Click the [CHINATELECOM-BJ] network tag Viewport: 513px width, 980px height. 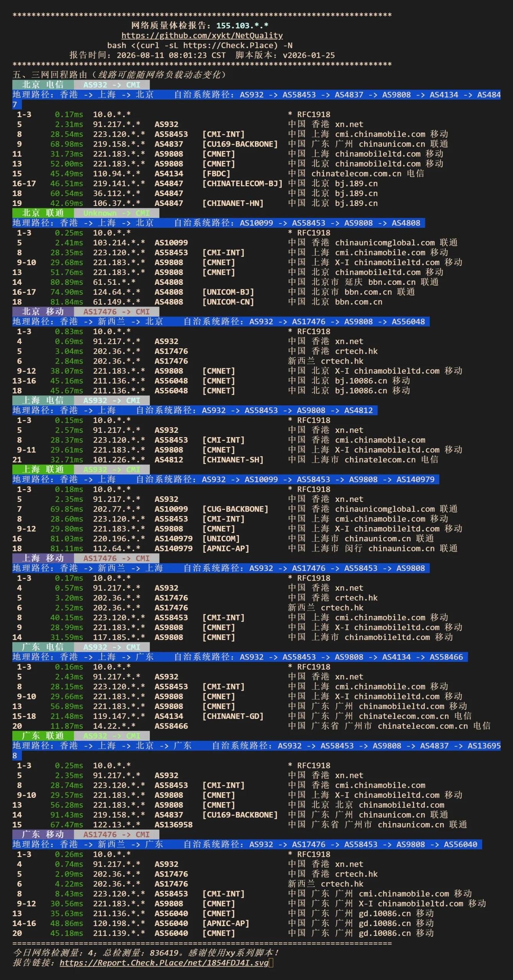coord(242,184)
